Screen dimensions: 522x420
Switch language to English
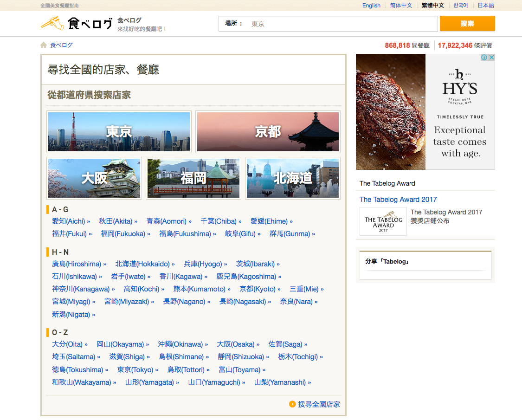(x=371, y=6)
